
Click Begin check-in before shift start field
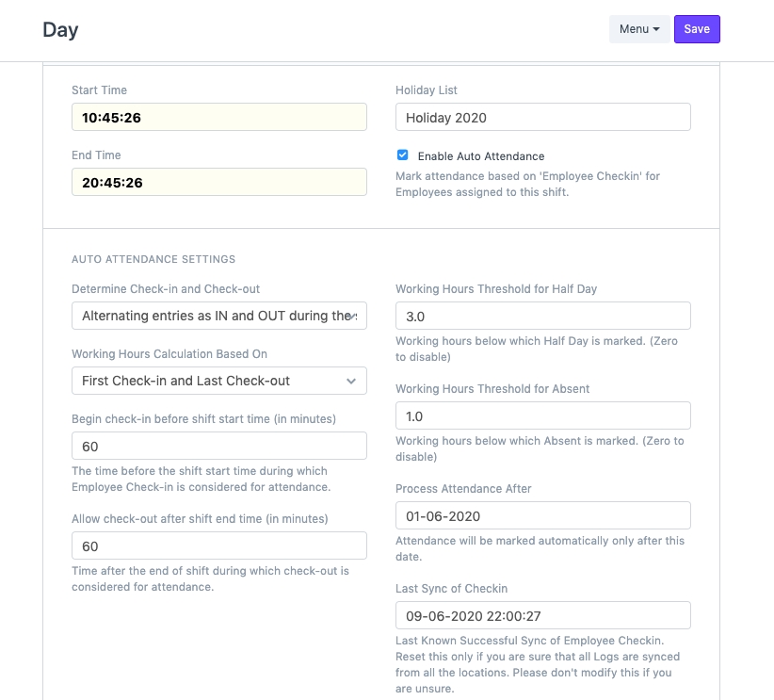click(x=218, y=446)
